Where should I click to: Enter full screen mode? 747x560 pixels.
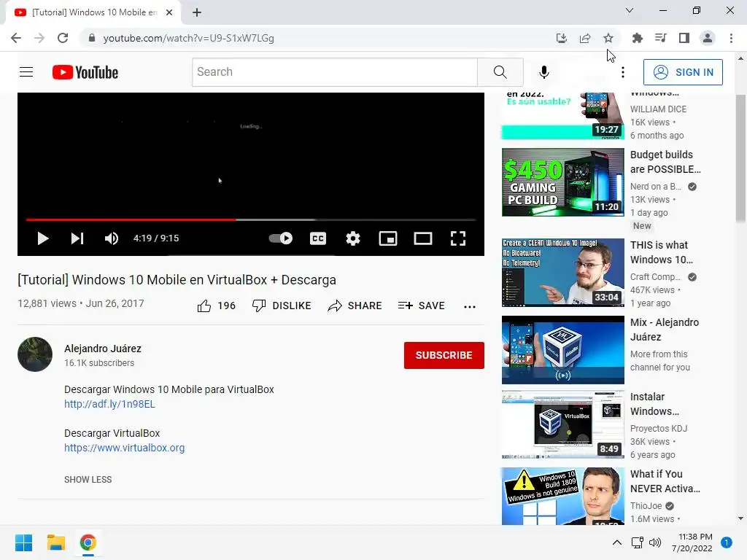coord(458,238)
